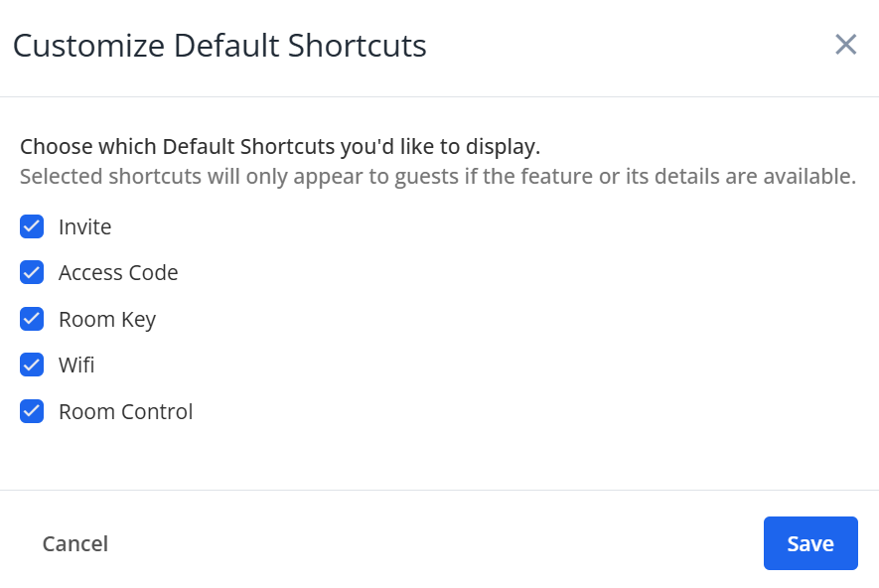Click the "Choose which Default Shortcuts" instruction line
The image size is (879, 588).
click(x=280, y=147)
